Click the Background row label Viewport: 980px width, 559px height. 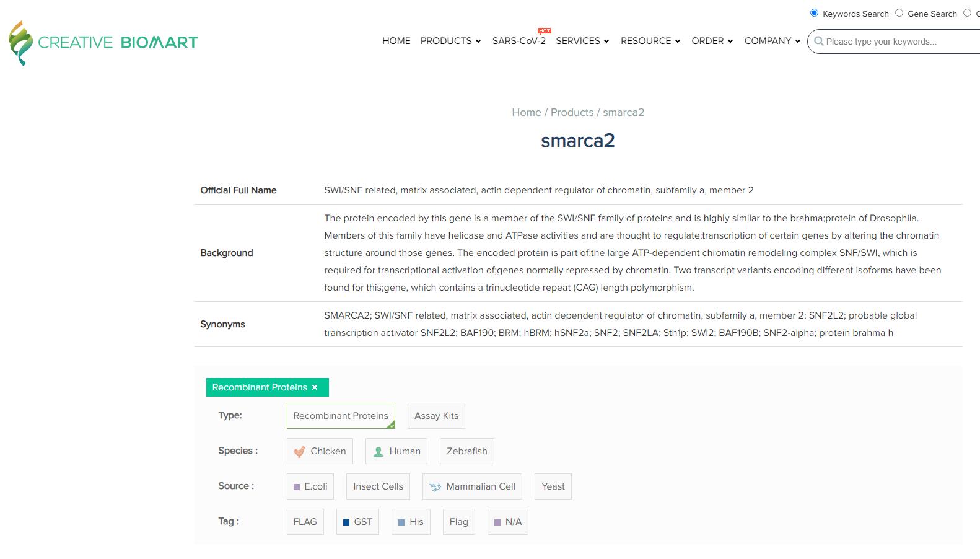(227, 253)
